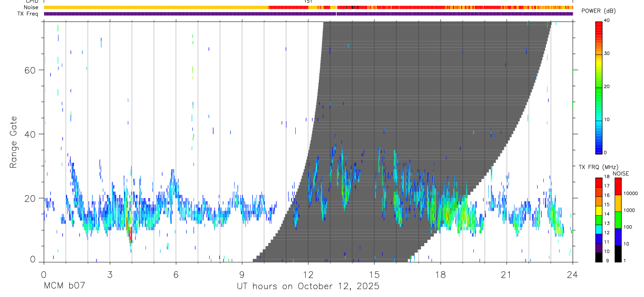Click the TX Freq purple strip
644x297 pixels.
(308, 14)
